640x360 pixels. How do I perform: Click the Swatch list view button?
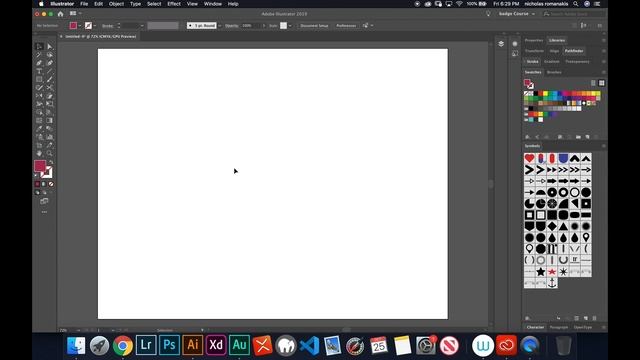click(593, 83)
